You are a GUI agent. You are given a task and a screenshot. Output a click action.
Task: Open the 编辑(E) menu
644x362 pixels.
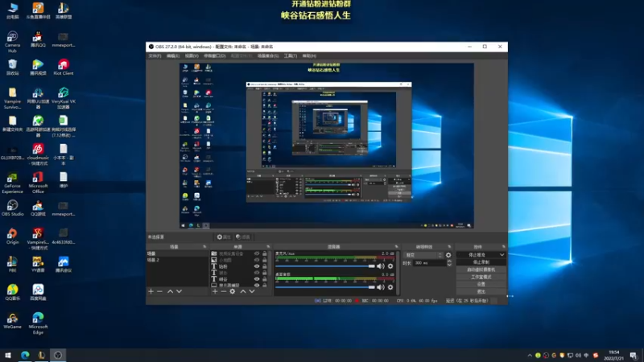173,56
